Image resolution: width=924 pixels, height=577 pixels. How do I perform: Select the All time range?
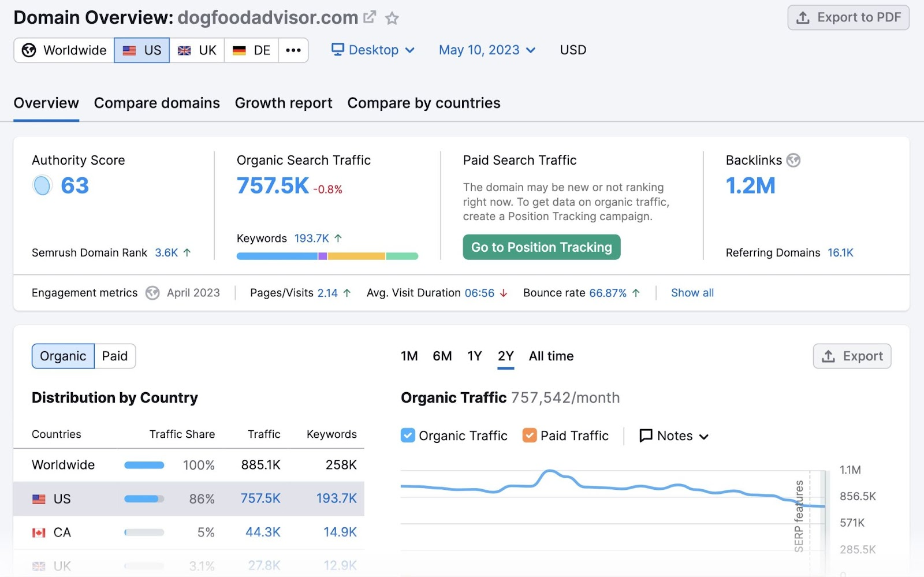(552, 356)
